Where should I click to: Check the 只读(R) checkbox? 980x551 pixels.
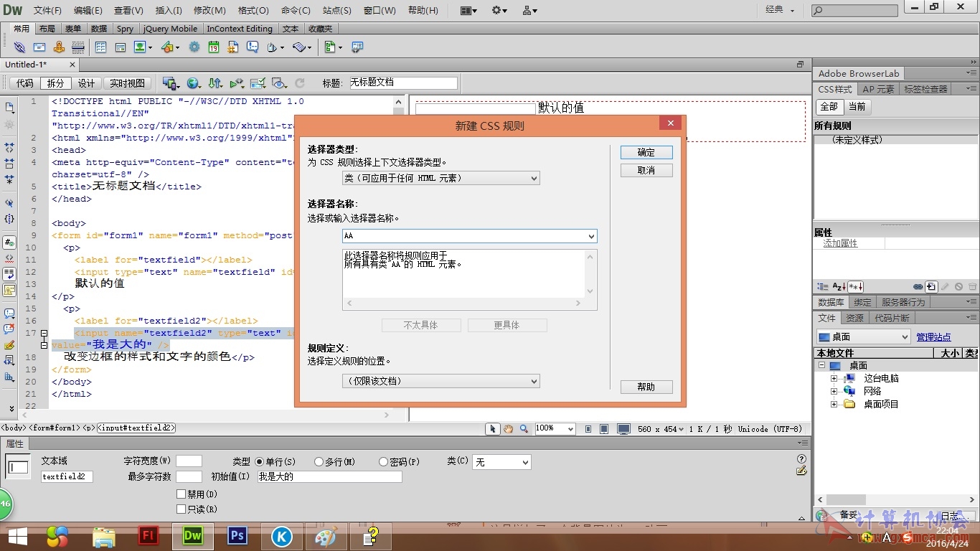(181, 509)
